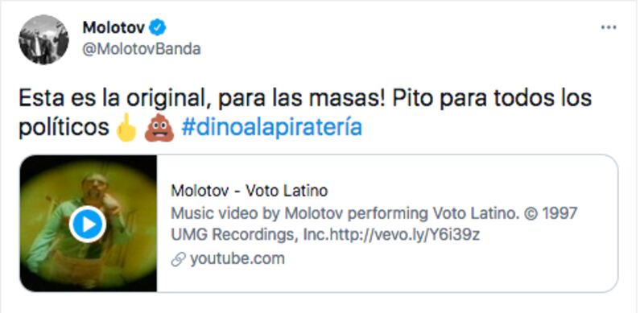Click the middle finger emoji
The image size is (644, 313).
pyautogui.click(x=126, y=128)
